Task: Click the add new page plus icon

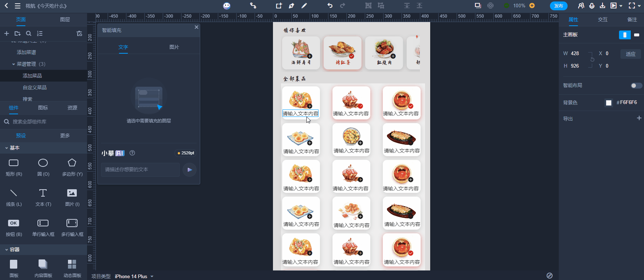Action: coord(7,33)
